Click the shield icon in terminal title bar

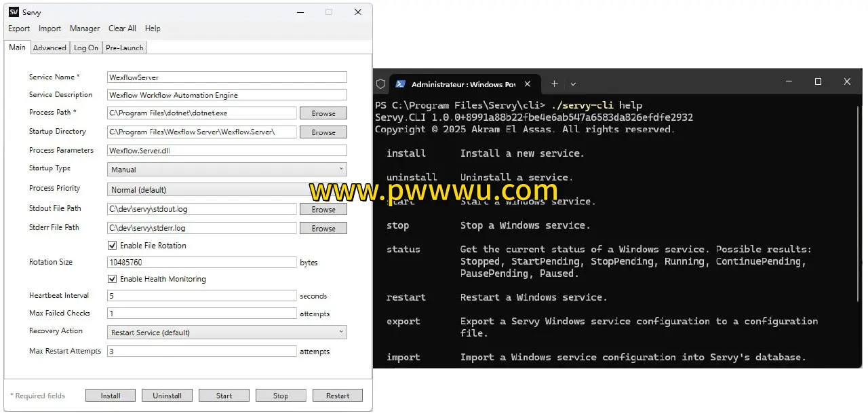point(380,84)
